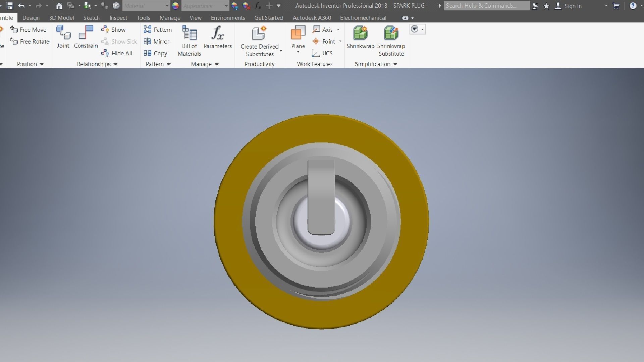The height and width of the screenshot is (362, 644).
Task: Expand the Relationships panel arrow
Action: tap(115, 64)
